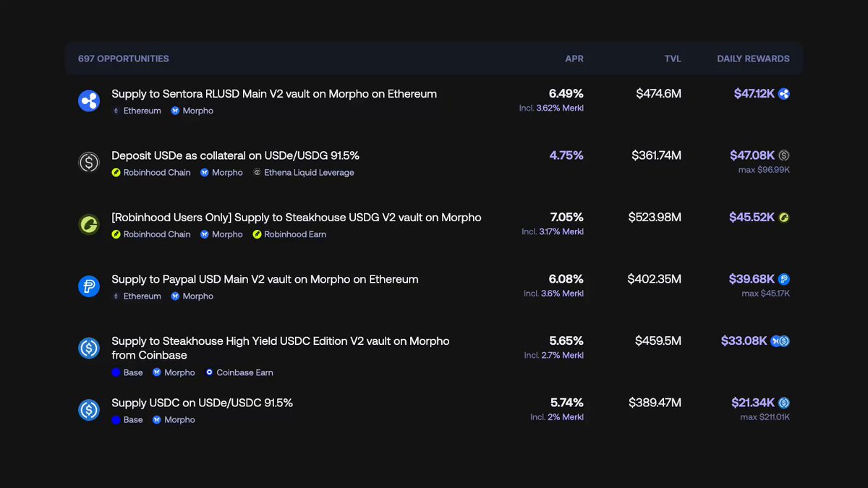Click the stacked reward icons beside $33.08K
This screenshot has width=868, height=488.
pyautogui.click(x=780, y=341)
